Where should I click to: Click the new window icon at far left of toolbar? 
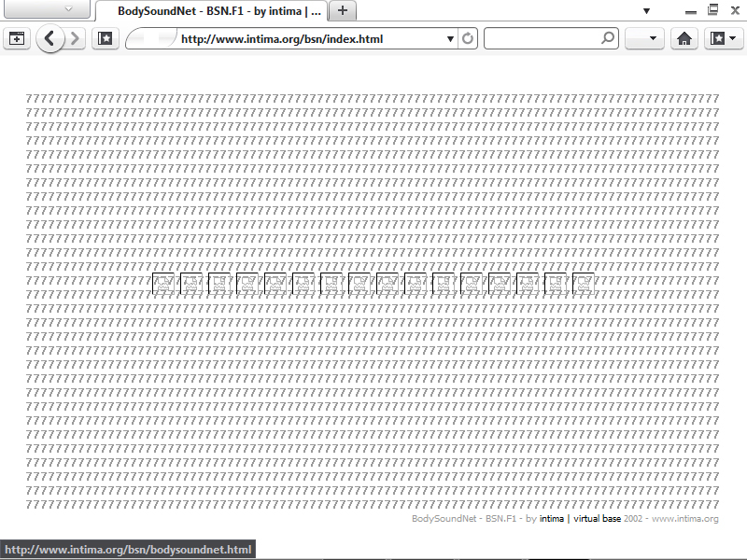(x=17, y=39)
